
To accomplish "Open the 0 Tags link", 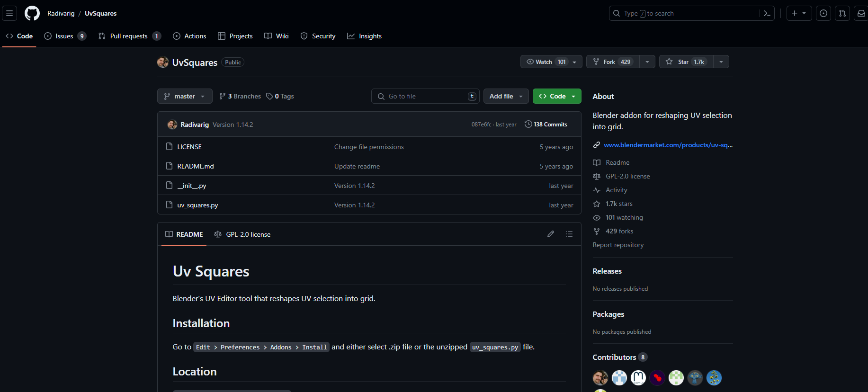I will tap(280, 96).
